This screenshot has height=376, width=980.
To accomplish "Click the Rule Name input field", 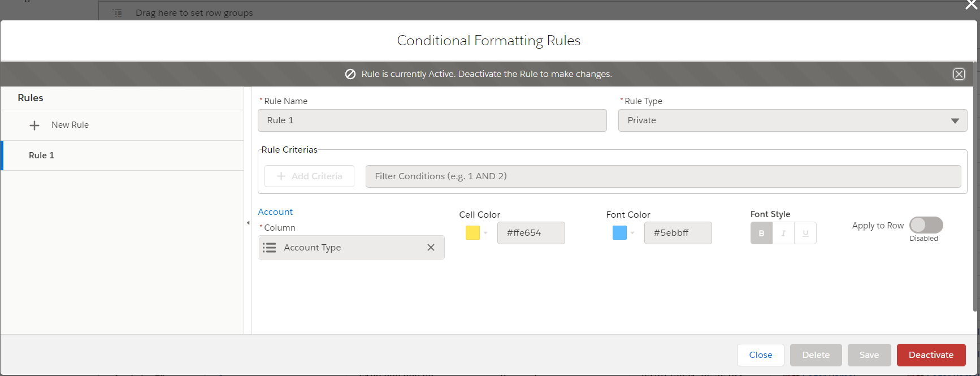I will pos(432,120).
